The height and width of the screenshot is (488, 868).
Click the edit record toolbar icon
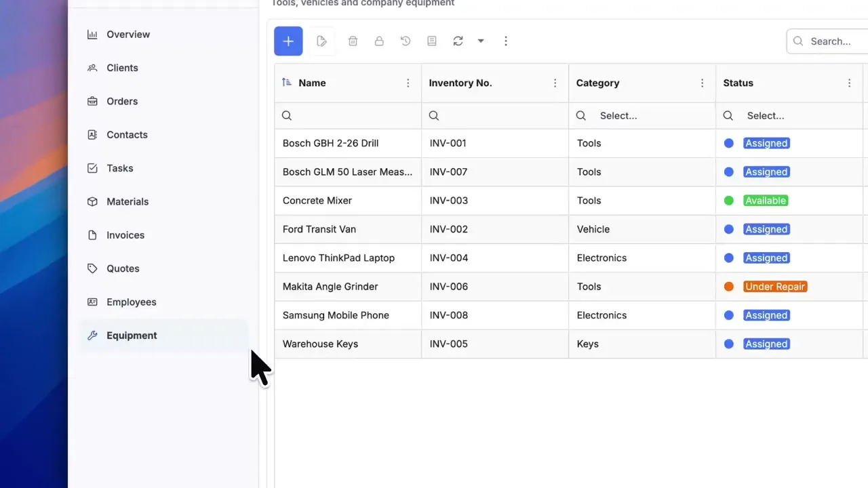coord(322,41)
